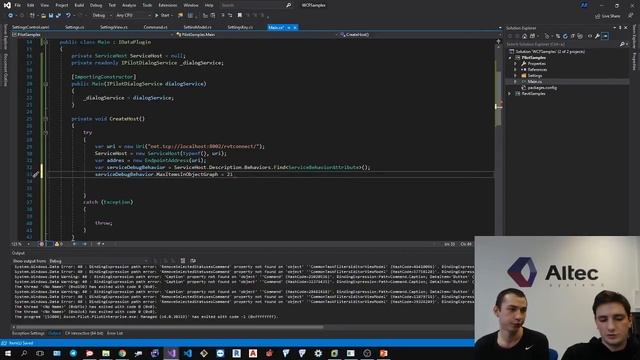Screen dimensions: 640x360
Task: Open the Test menu
Action: (x=112, y=5)
